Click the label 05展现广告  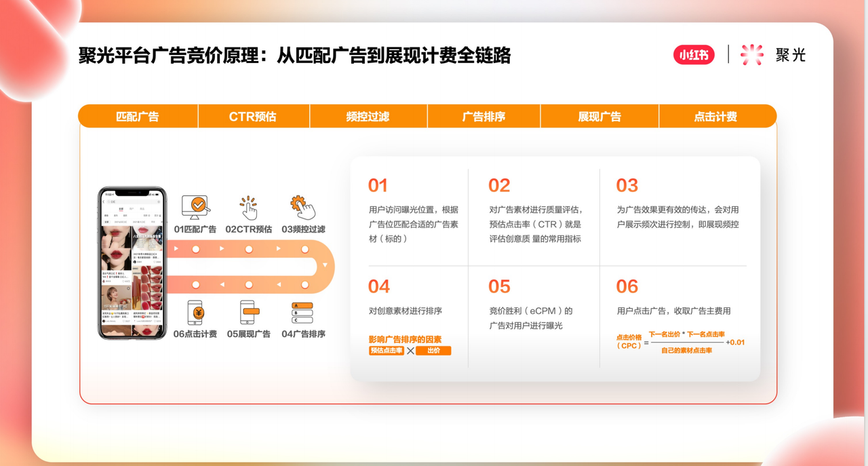[x=249, y=334]
